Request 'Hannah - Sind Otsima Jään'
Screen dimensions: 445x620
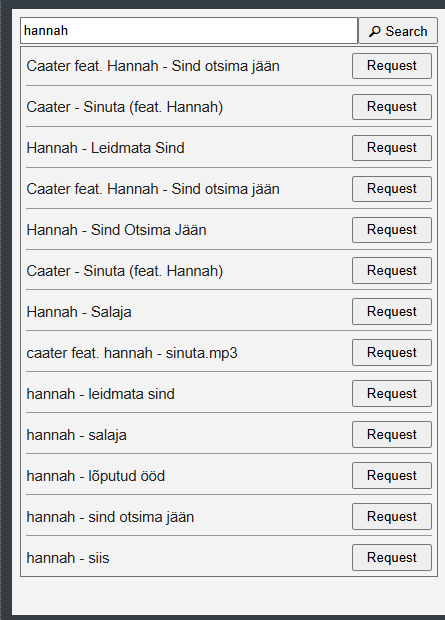(392, 230)
